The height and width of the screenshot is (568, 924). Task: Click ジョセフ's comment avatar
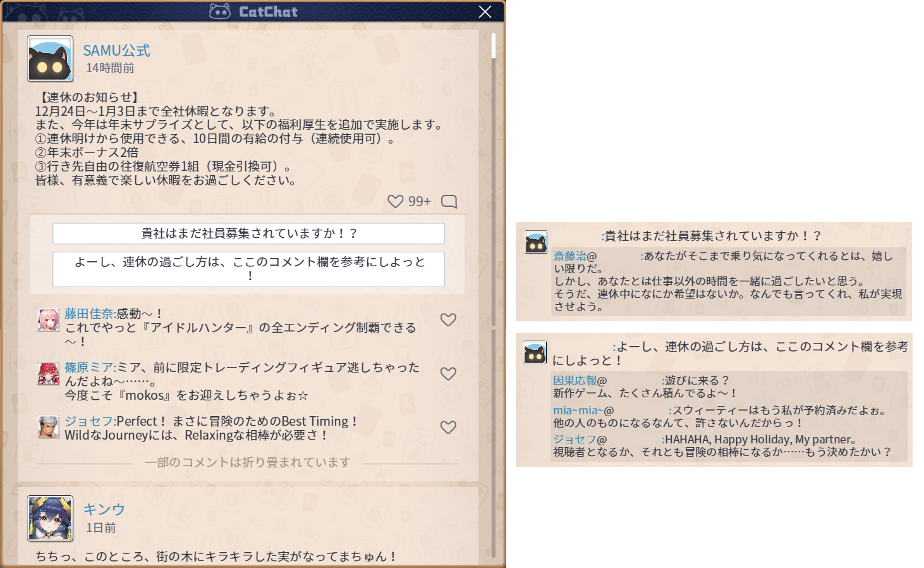(x=48, y=428)
